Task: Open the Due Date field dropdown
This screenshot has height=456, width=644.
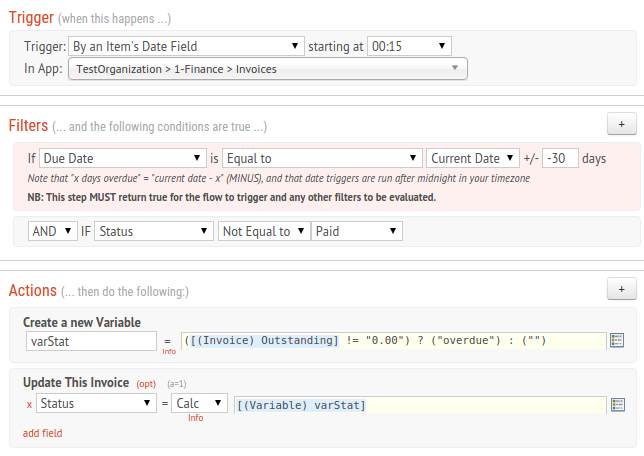Action: 123,158
